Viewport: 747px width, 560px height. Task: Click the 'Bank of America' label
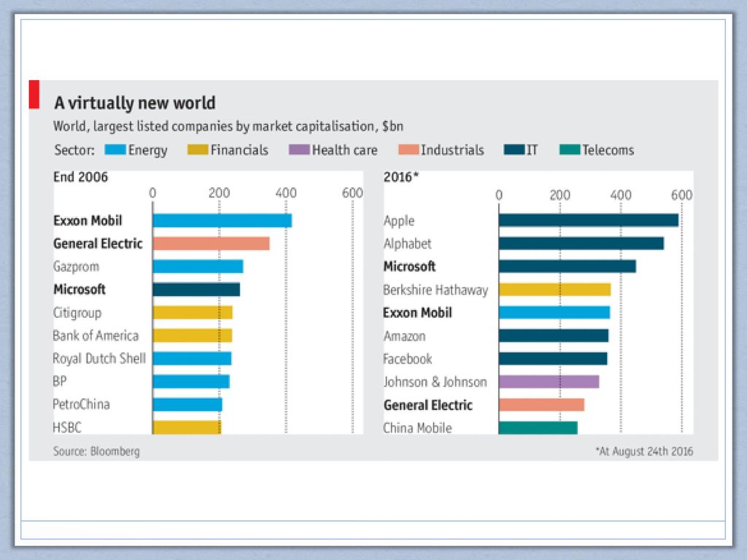click(x=96, y=335)
